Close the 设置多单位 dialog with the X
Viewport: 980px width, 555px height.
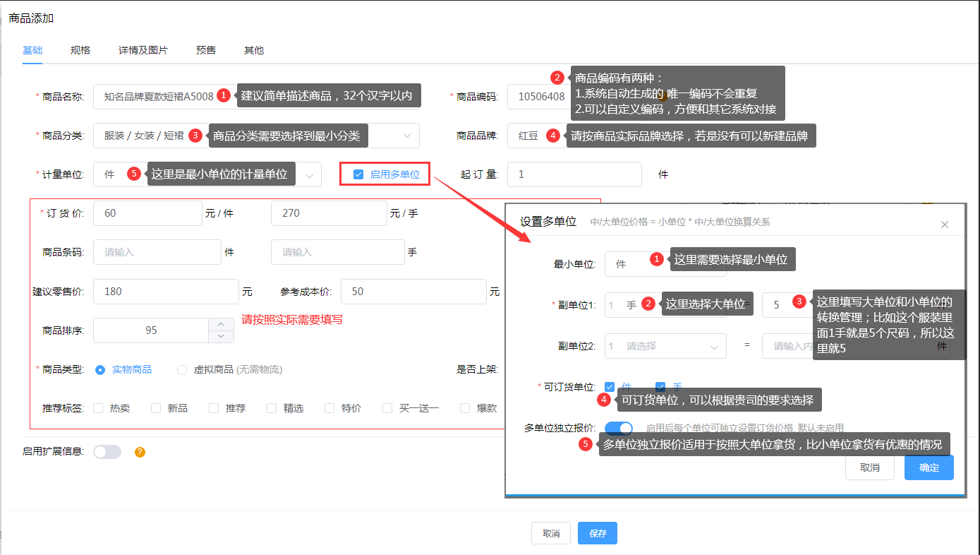945,225
